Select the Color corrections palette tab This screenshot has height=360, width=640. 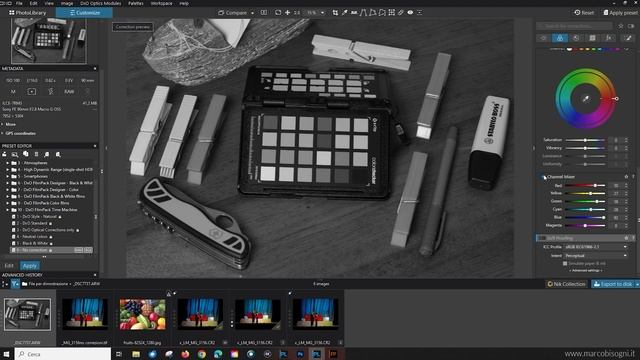[x=560, y=38]
